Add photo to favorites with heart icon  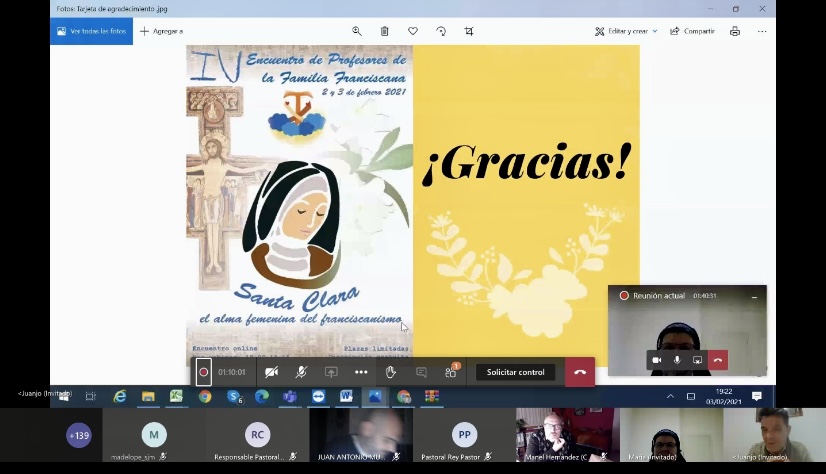[x=413, y=31]
